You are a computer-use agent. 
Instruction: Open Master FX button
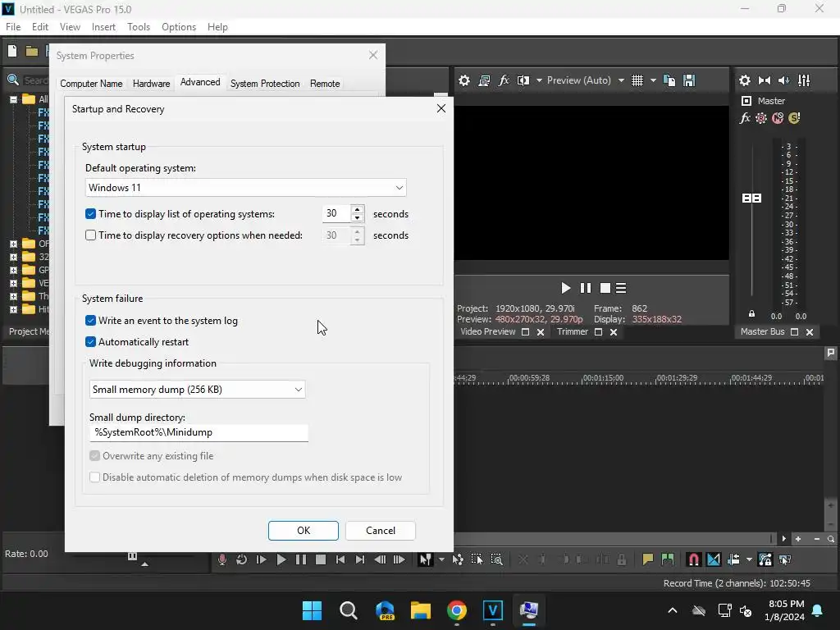click(745, 118)
